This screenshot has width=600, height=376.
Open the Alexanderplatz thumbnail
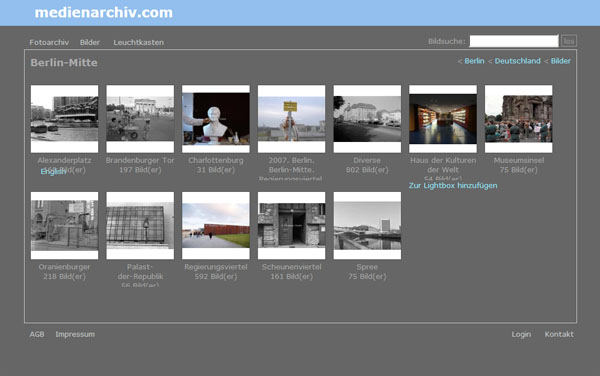[x=64, y=119]
